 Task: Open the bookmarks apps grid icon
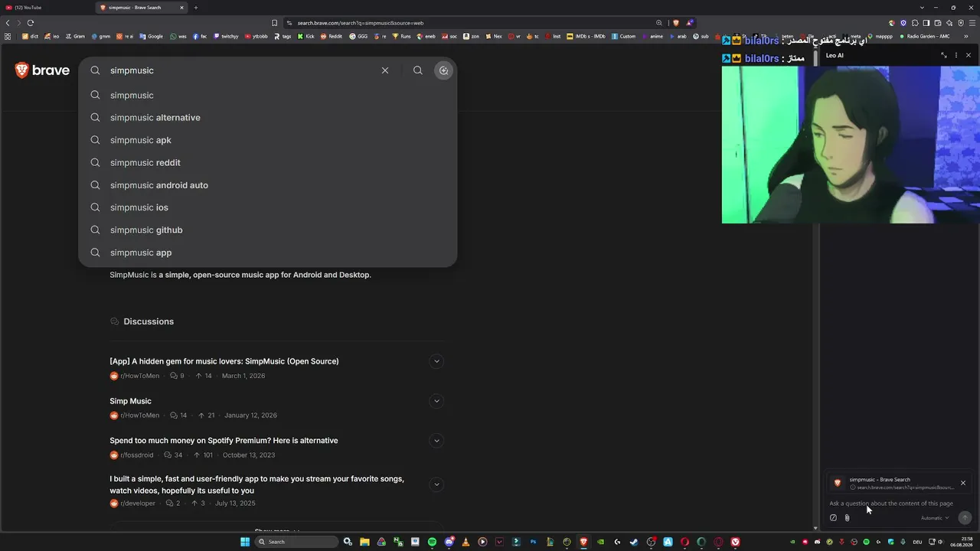click(8, 36)
